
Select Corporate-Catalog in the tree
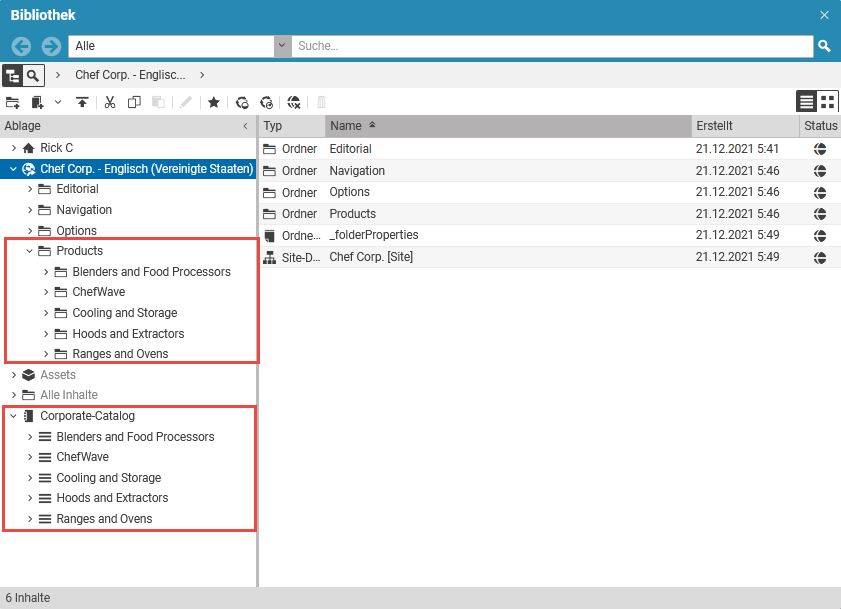(x=87, y=416)
